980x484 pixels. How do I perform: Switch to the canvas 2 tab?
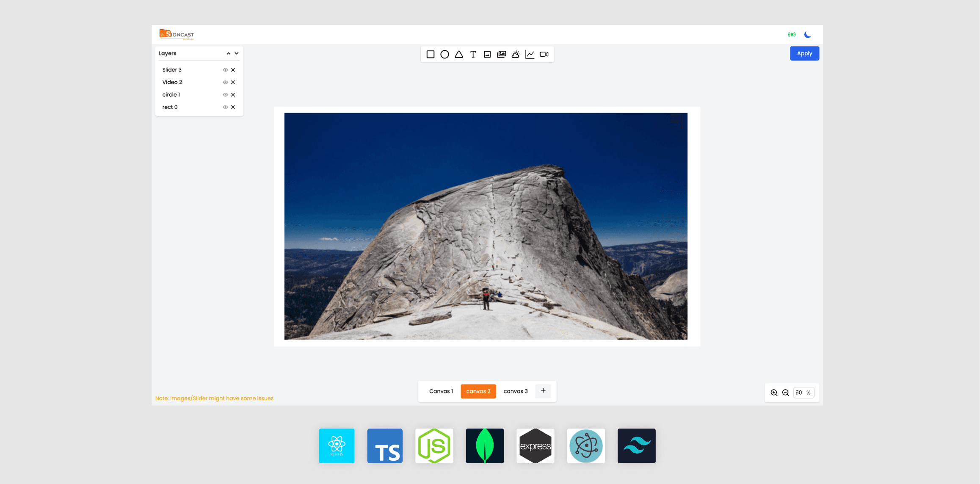pyautogui.click(x=478, y=391)
